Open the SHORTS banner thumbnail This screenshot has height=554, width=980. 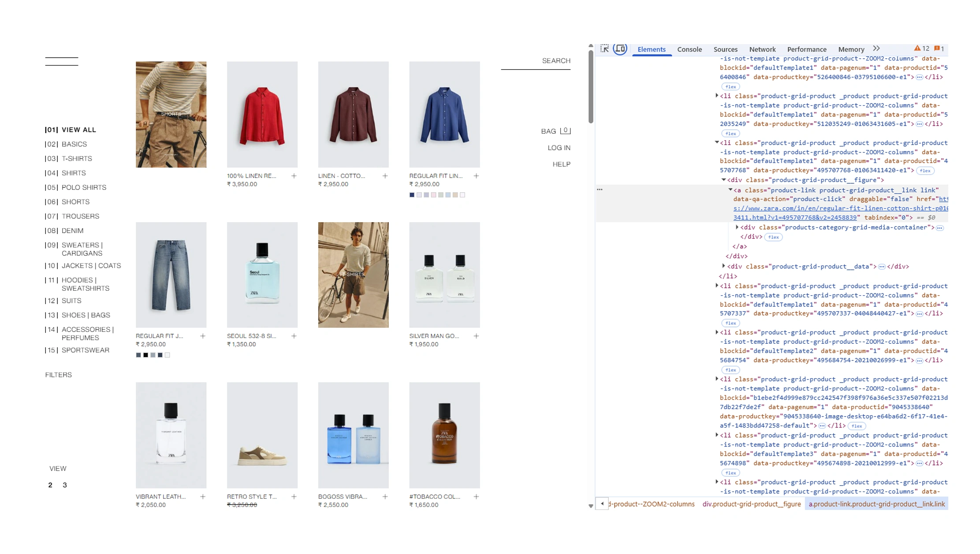coord(171,114)
